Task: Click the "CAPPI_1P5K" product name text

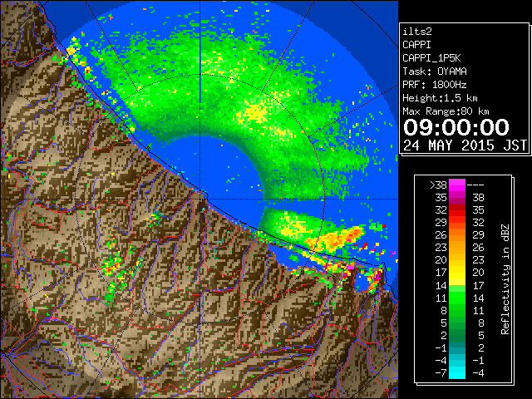Action: 431,58
